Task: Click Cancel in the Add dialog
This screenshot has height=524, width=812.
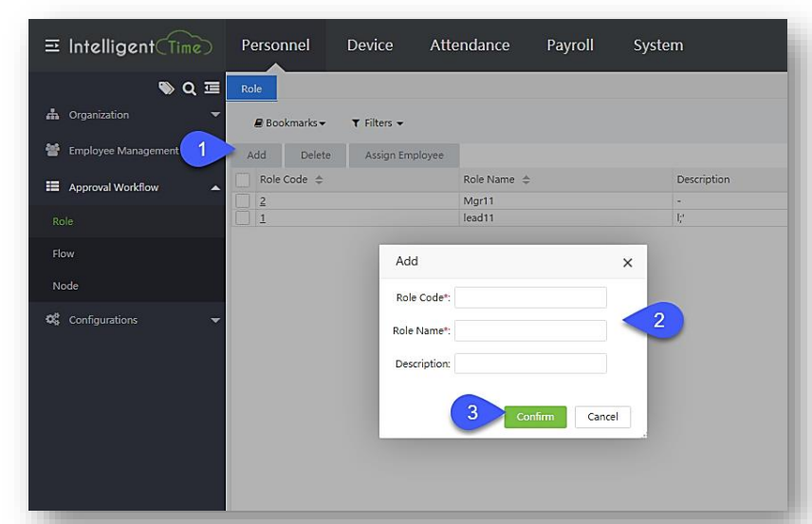Action: [x=602, y=417]
